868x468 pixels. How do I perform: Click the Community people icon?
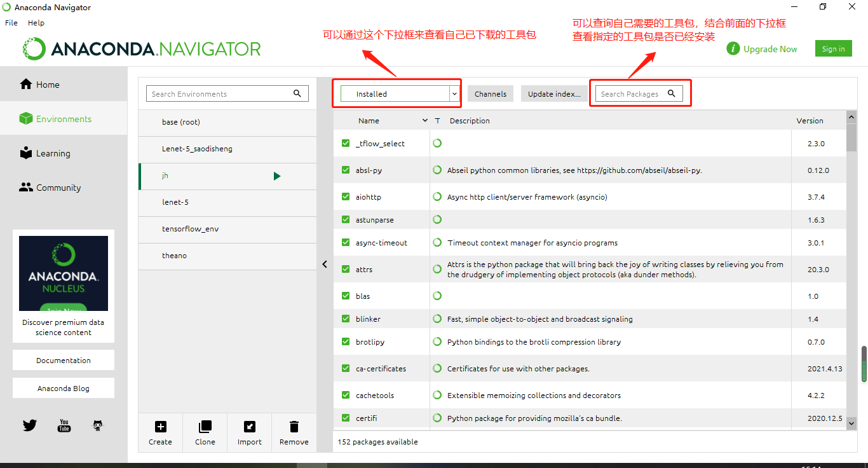tap(26, 187)
